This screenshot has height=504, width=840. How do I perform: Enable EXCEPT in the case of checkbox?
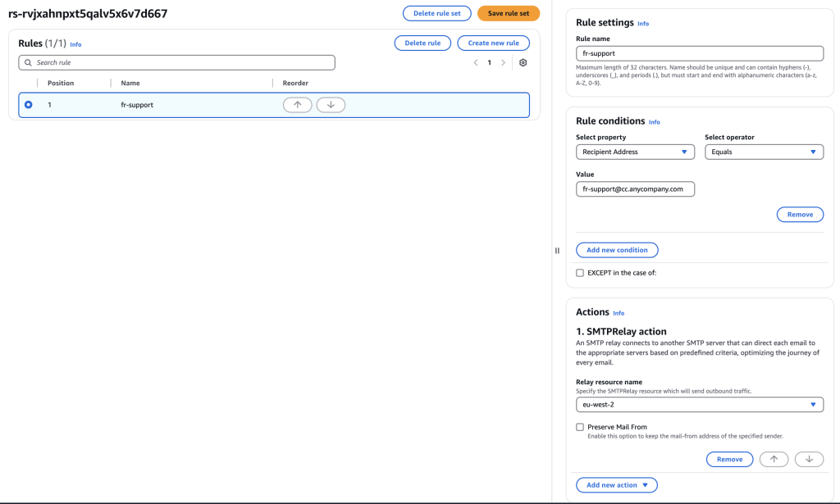coord(580,273)
